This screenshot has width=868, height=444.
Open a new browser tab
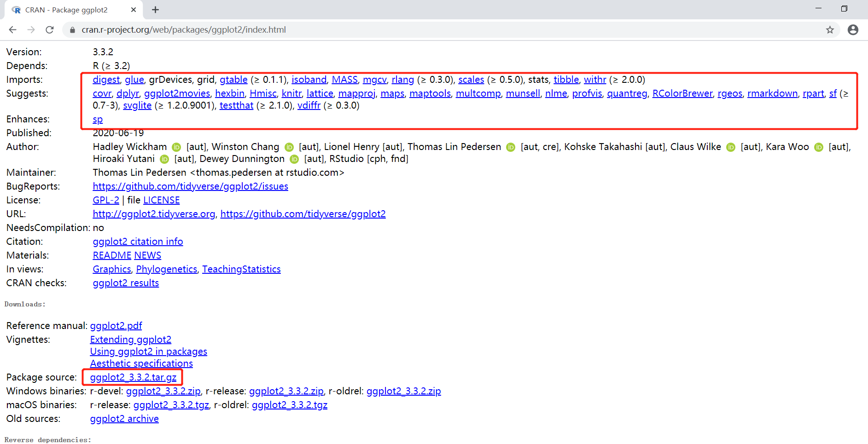[x=156, y=10]
